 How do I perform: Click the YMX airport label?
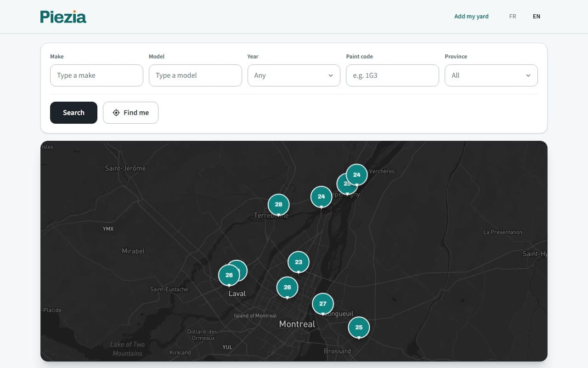click(108, 229)
